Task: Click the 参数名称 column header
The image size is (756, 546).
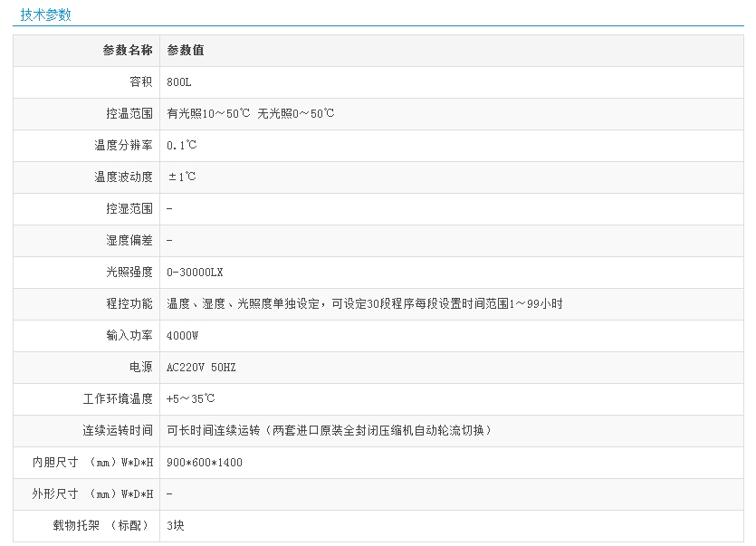Action: point(127,51)
